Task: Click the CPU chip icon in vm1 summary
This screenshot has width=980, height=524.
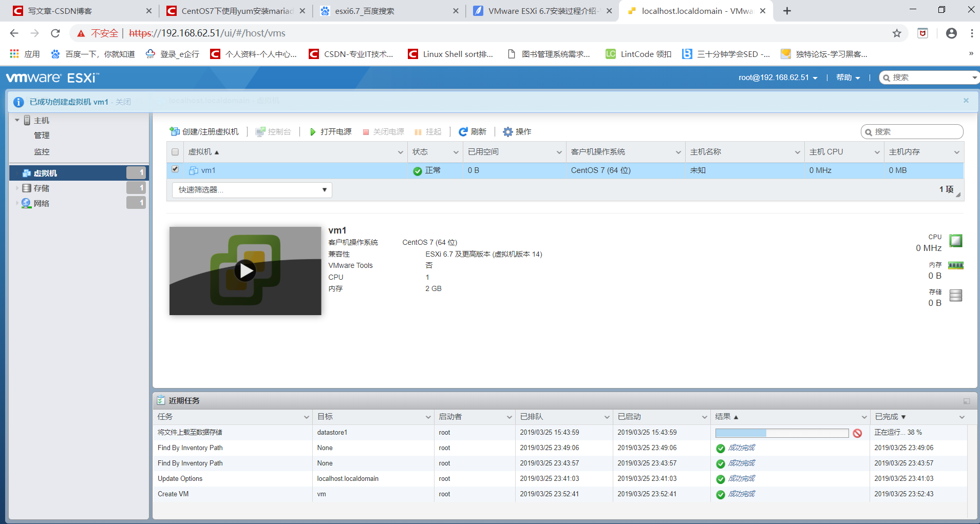Action: [955, 240]
